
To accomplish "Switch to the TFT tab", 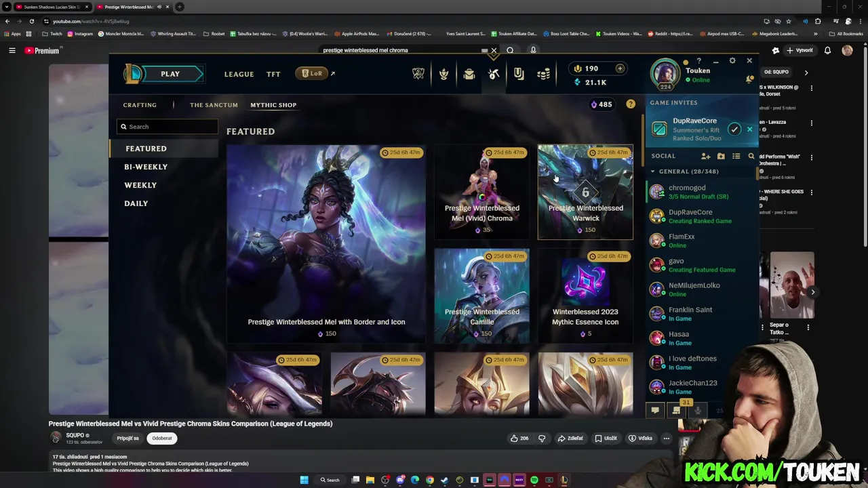I will pyautogui.click(x=273, y=74).
